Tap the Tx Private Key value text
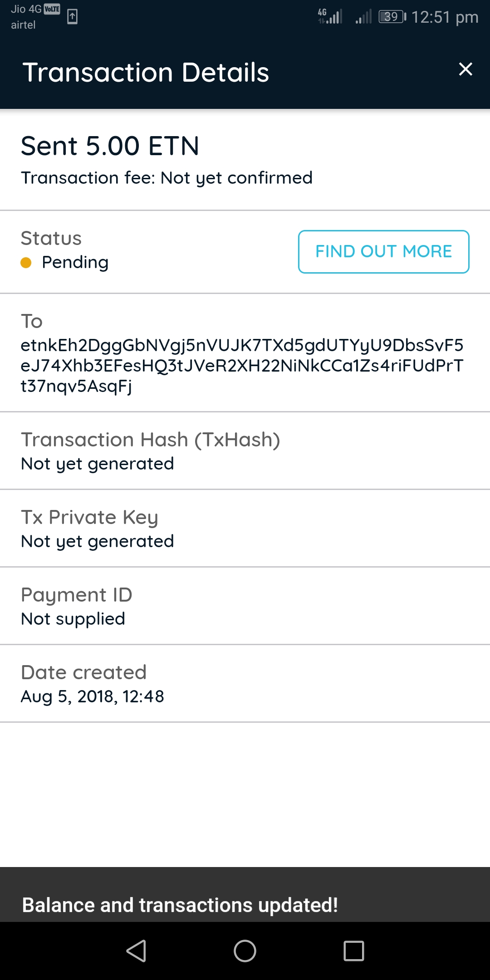Screen dimensions: 490x980 98,541
